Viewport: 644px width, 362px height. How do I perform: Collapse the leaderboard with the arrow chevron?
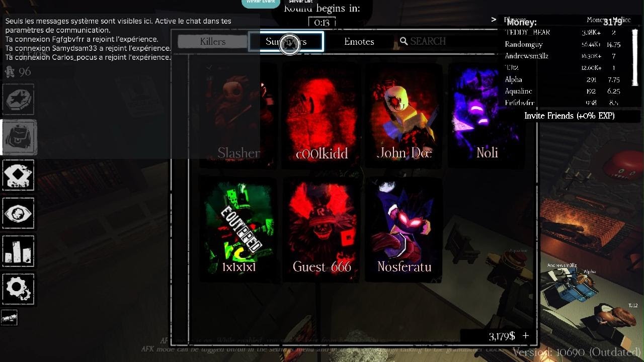click(x=494, y=20)
